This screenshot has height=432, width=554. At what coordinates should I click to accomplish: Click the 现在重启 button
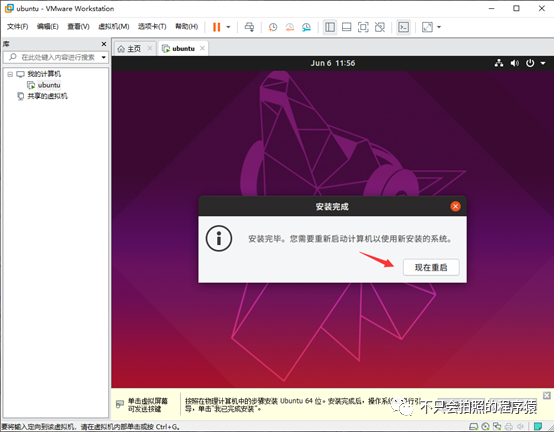click(431, 267)
